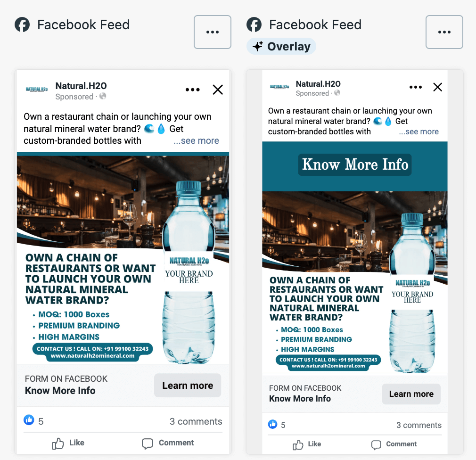Expand 'see more' text in right ad

coord(419,131)
